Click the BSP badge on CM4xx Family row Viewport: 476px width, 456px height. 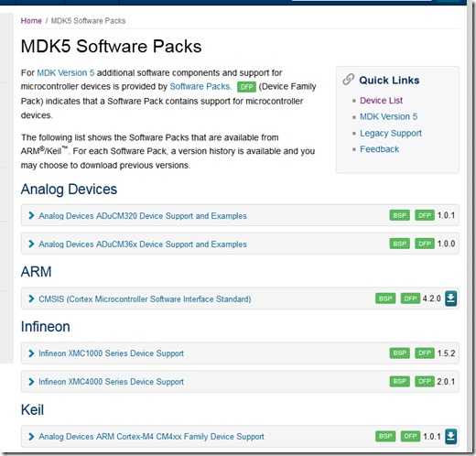point(385,436)
